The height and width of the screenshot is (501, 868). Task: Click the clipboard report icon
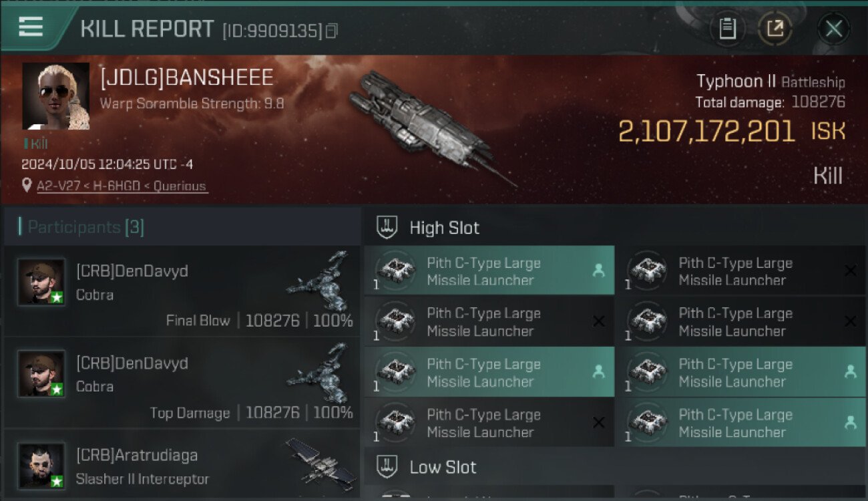click(727, 29)
